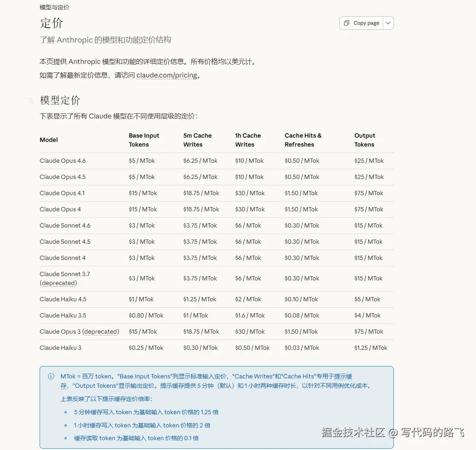Click Haiku 3's $0.25 / MTok base input price
The width and height of the screenshot is (476, 450).
pyautogui.click(x=146, y=348)
